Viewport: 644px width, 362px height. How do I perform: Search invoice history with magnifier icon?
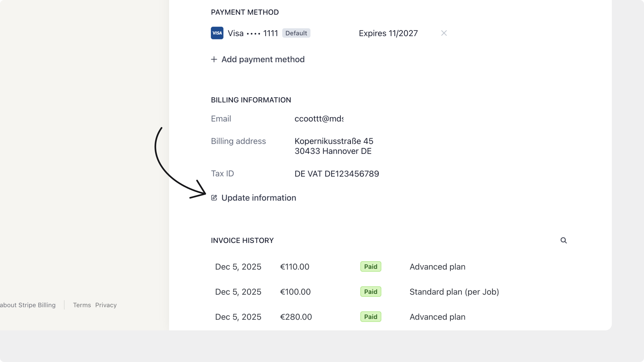[x=563, y=240]
